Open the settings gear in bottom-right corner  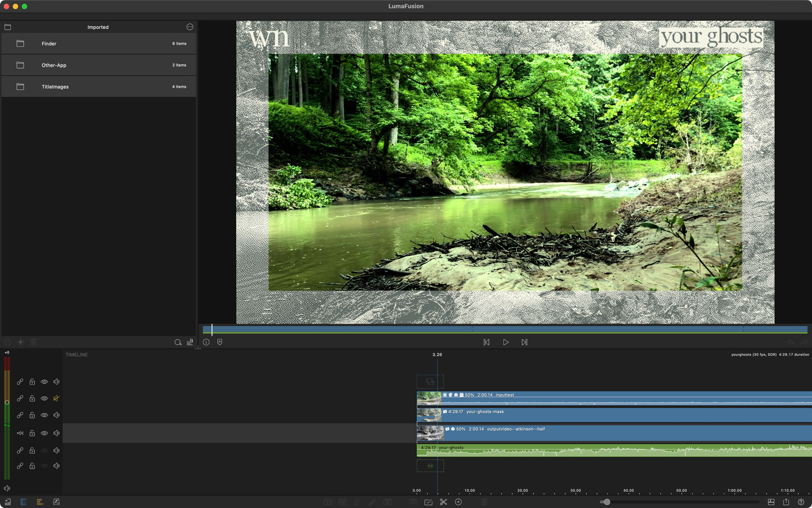coord(801,502)
